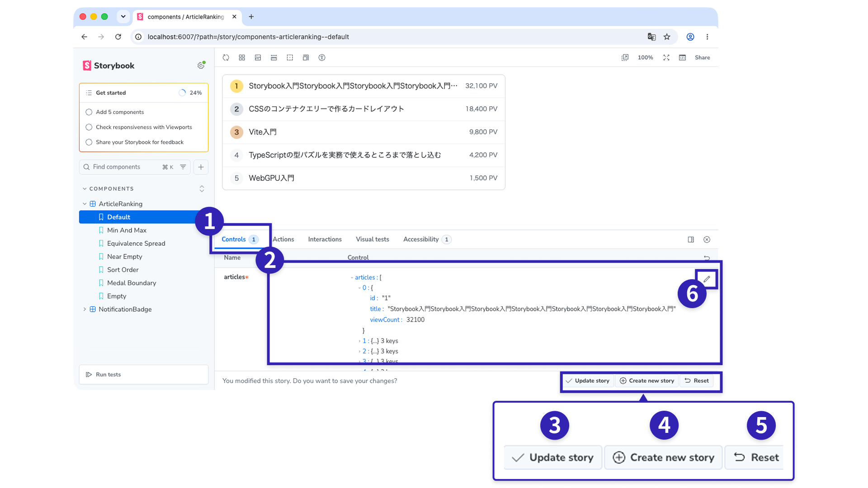The width and height of the screenshot is (868, 488).
Task: Click the Run tests button
Action: point(144,375)
